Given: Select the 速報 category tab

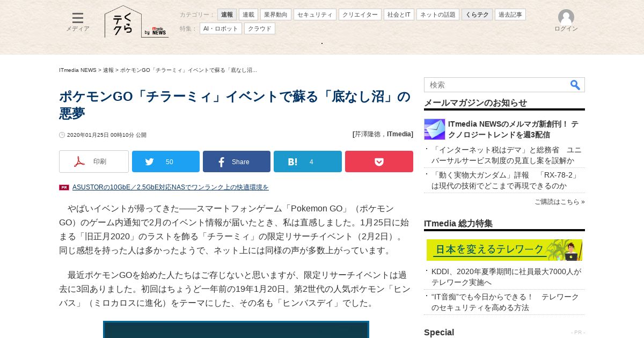Looking at the screenshot, I should coord(227,14).
